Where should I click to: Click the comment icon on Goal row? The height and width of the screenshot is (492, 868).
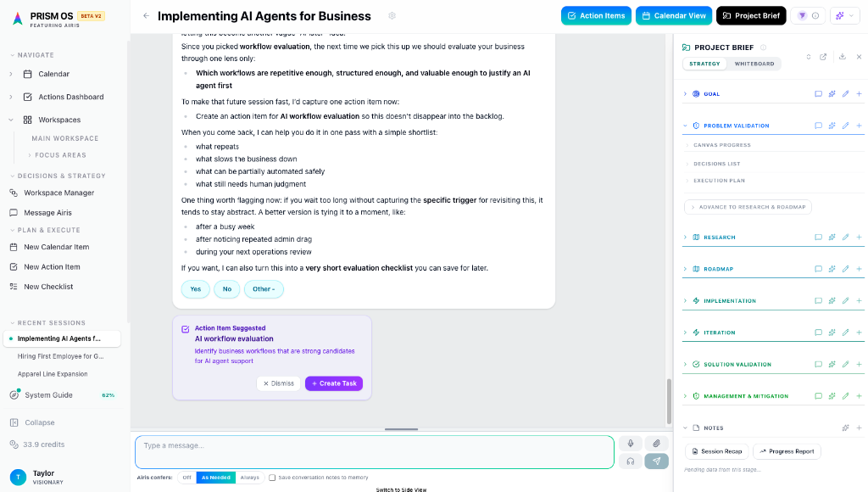[x=818, y=94]
